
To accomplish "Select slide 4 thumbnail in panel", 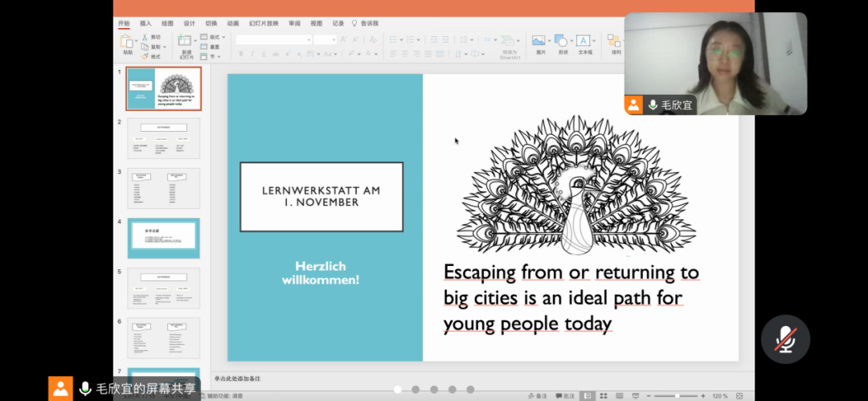I will point(163,238).
